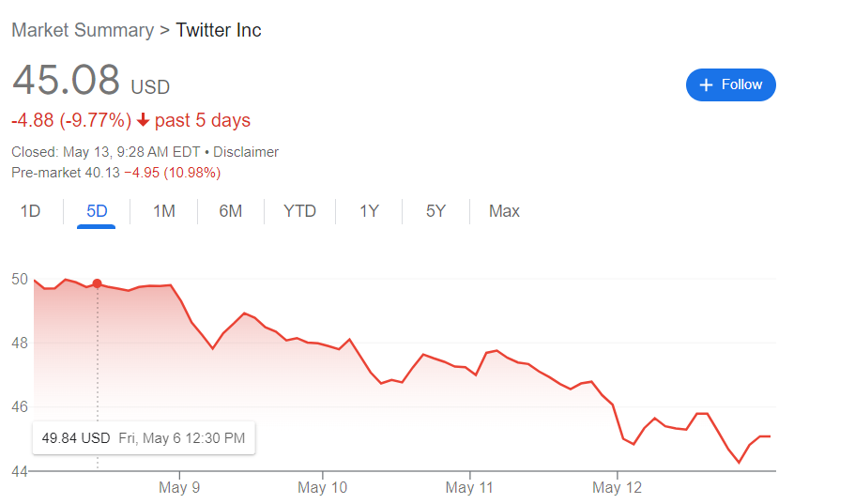Click the Disclaimer link
855x504 pixels.
[246, 152]
